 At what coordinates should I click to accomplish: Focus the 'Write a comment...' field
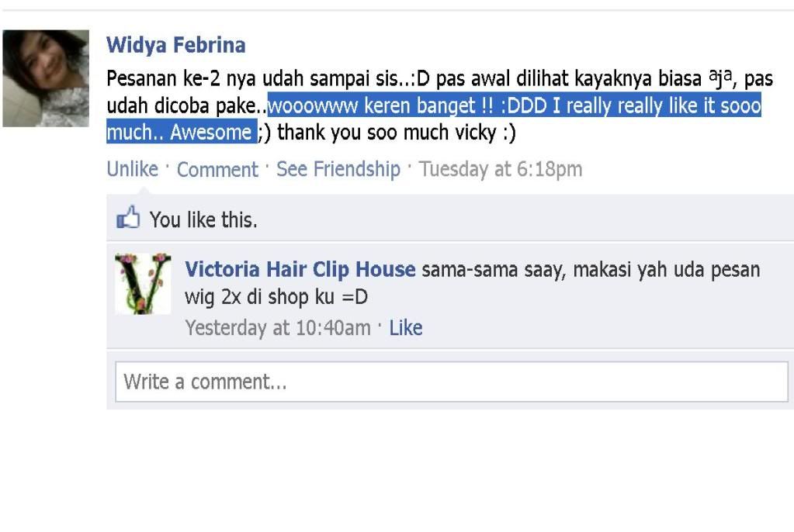click(x=452, y=382)
